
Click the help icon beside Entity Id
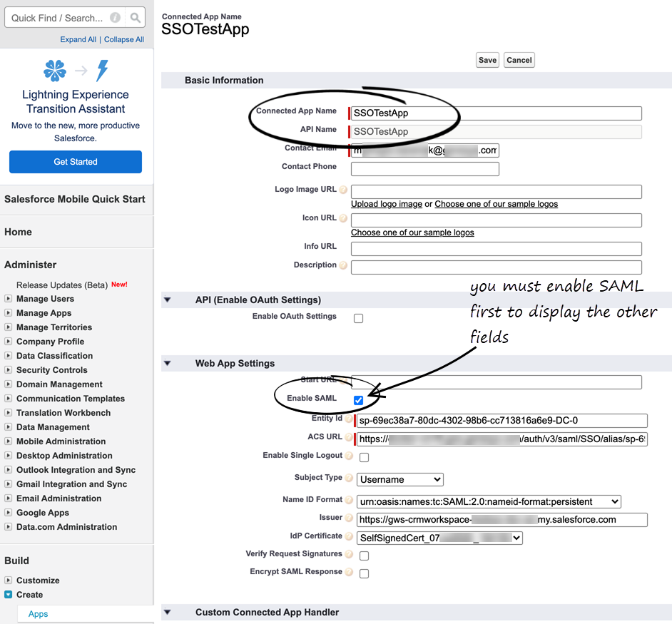pos(350,420)
